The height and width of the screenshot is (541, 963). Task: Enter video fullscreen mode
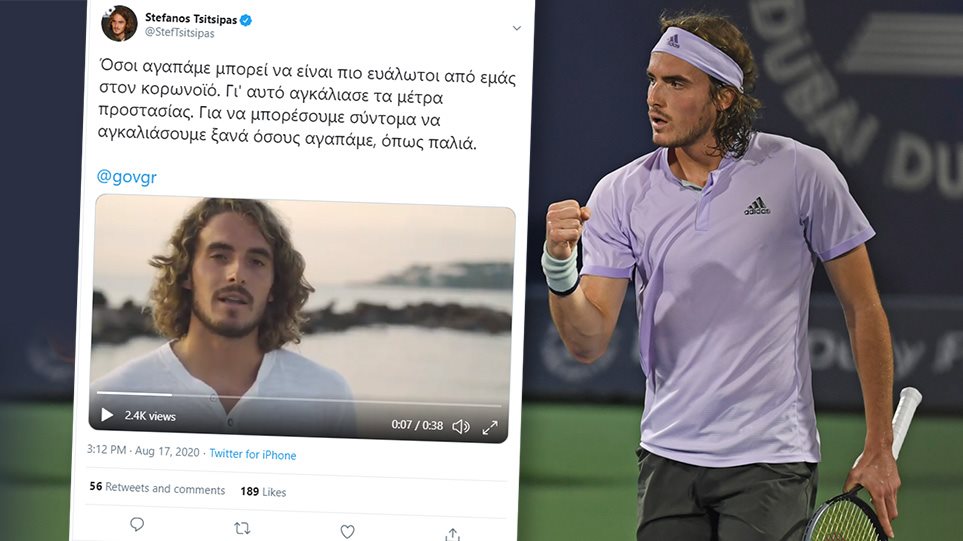[490, 427]
